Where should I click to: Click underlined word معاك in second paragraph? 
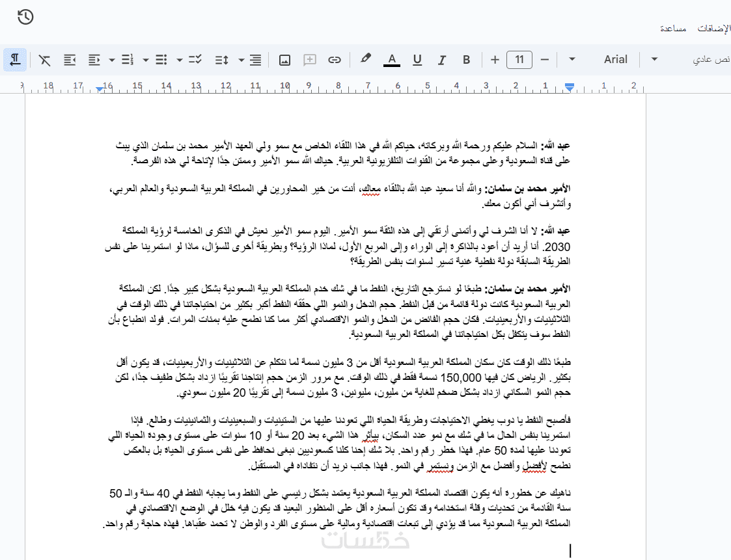pos(371,189)
